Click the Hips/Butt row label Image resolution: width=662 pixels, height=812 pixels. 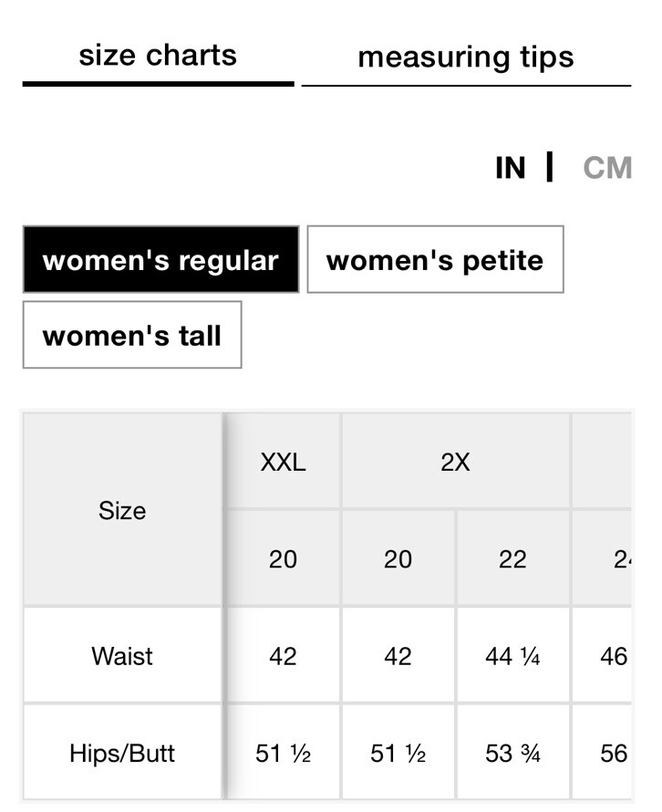point(122,753)
